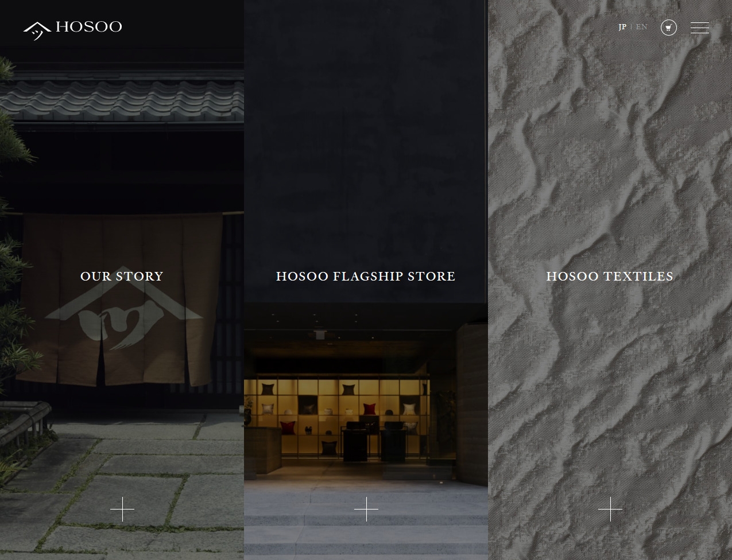Screen dimensions: 732x560
Task: Click the dark facade above the store entrance
Action: (366, 149)
